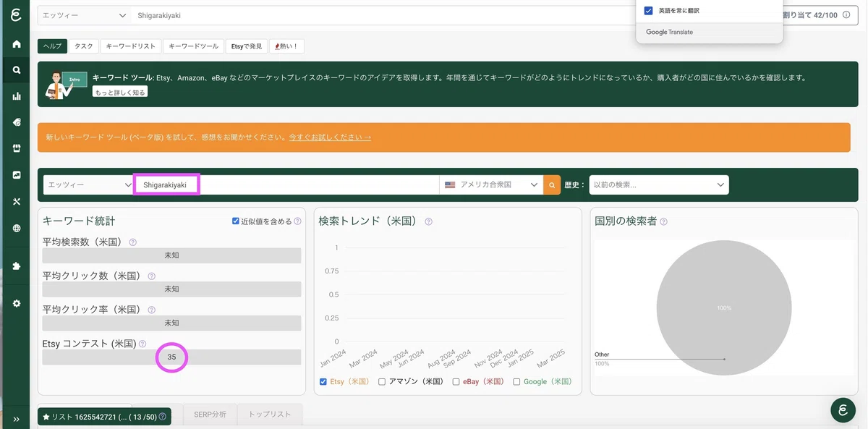Click the もっと詳しく知る button
This screenshot has height=429, width=868.
120,92
